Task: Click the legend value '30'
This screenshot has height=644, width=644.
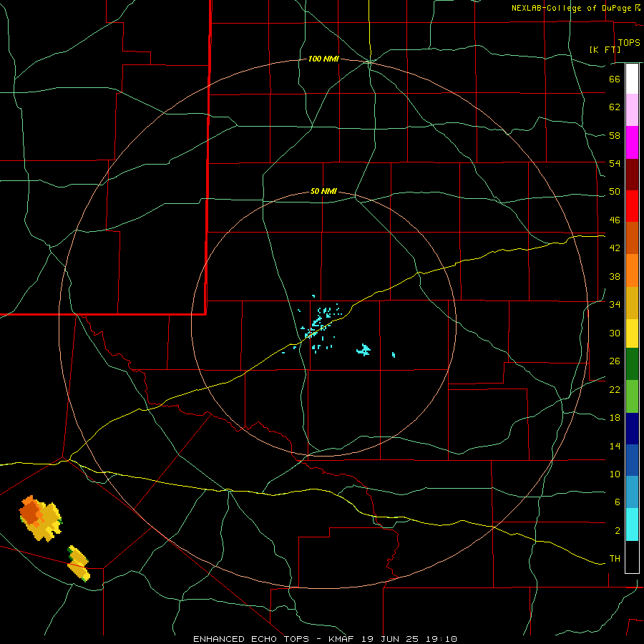Action: [615, 333]
